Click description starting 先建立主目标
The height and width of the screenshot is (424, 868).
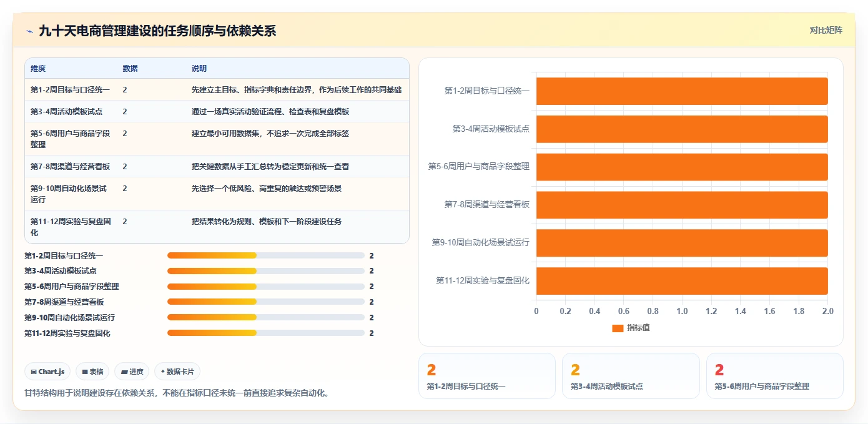point(297,90)
